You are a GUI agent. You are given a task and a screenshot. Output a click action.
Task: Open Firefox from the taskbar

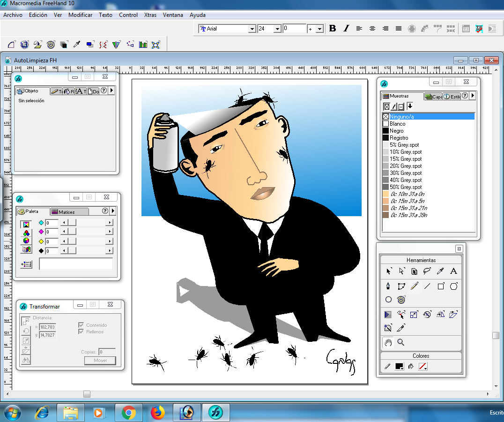[157, 413]
